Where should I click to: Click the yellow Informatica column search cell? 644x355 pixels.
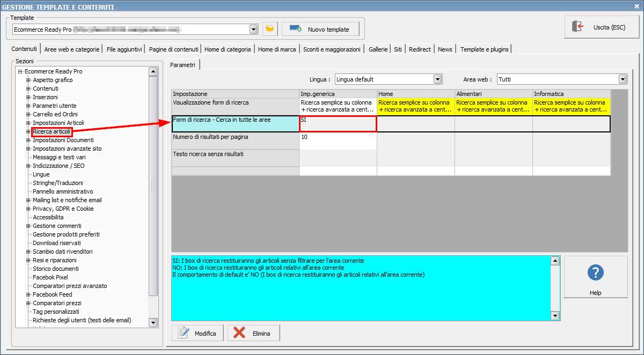572,106
